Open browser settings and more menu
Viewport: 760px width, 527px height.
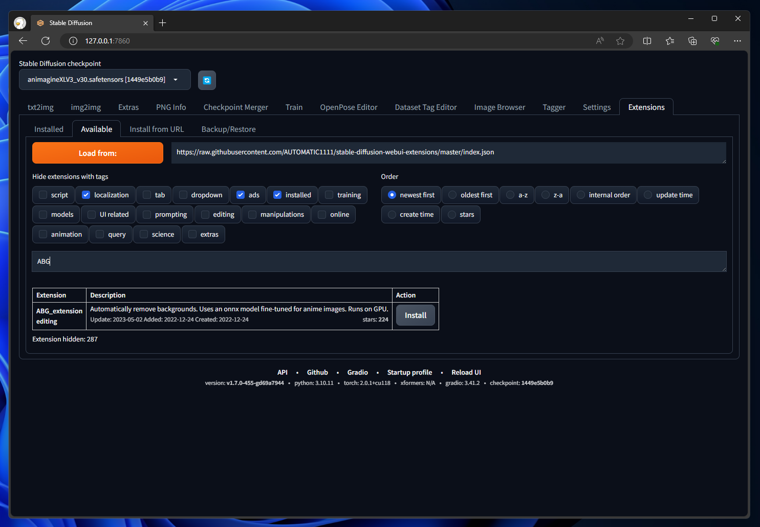tap(737, 41)
